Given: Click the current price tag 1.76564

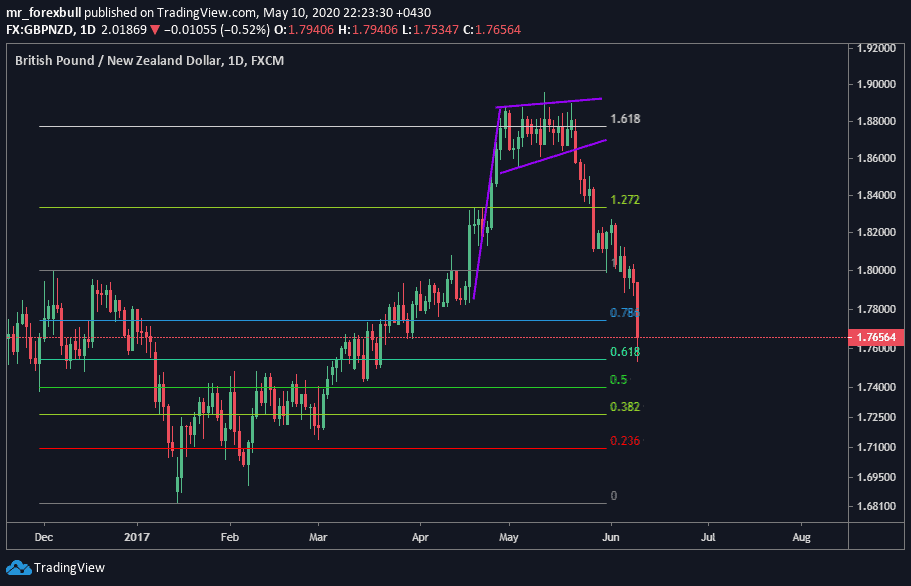Looking at the screenshot, I should coord(876,338).
